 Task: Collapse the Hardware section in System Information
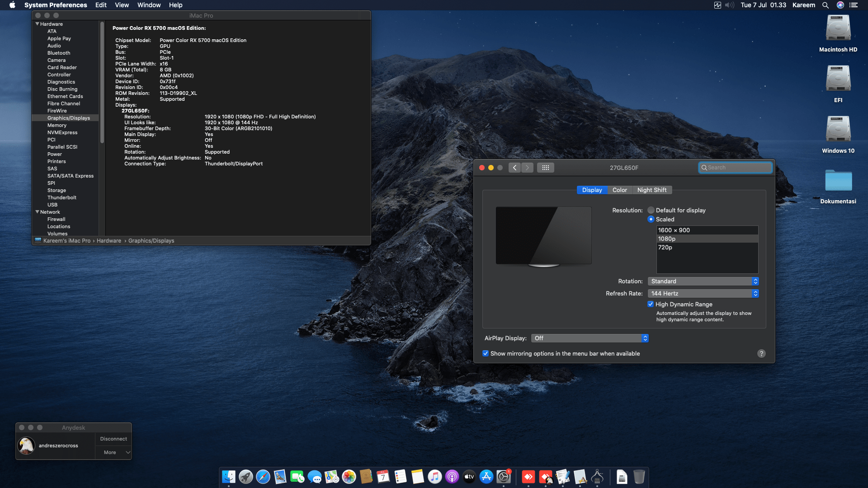point(38,24)
